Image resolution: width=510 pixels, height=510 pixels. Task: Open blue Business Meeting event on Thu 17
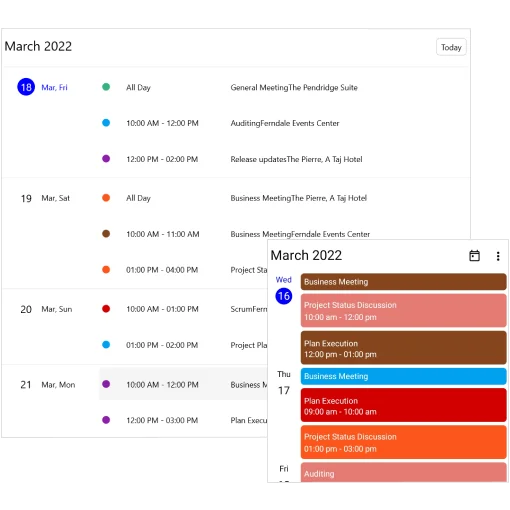403,376
